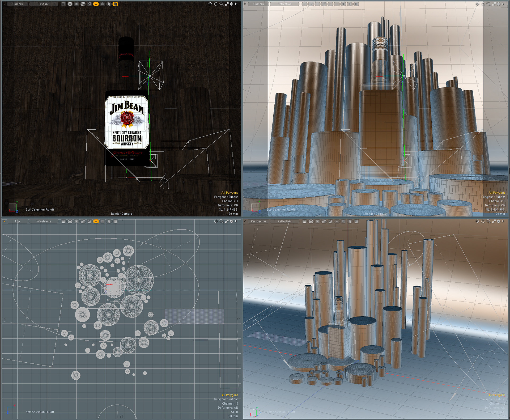
Task: Click the Jim Beam bottle label in Camera view
Action: [x=127, y=122]
